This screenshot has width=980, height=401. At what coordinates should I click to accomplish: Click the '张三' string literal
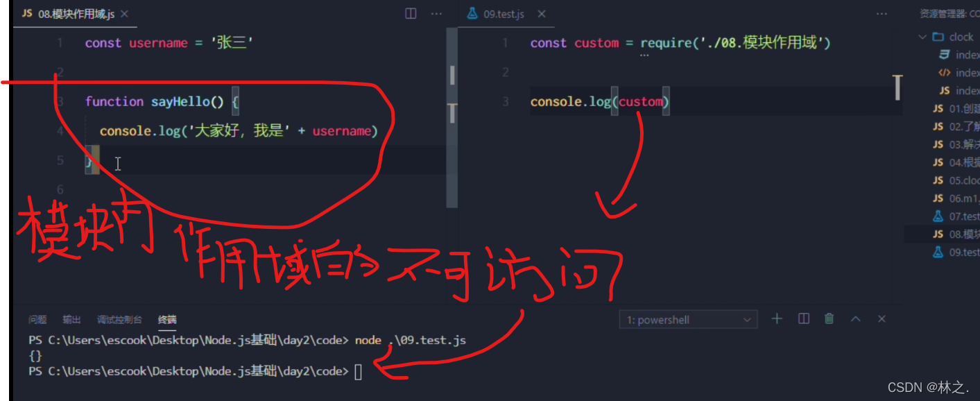tap(232, 43)
